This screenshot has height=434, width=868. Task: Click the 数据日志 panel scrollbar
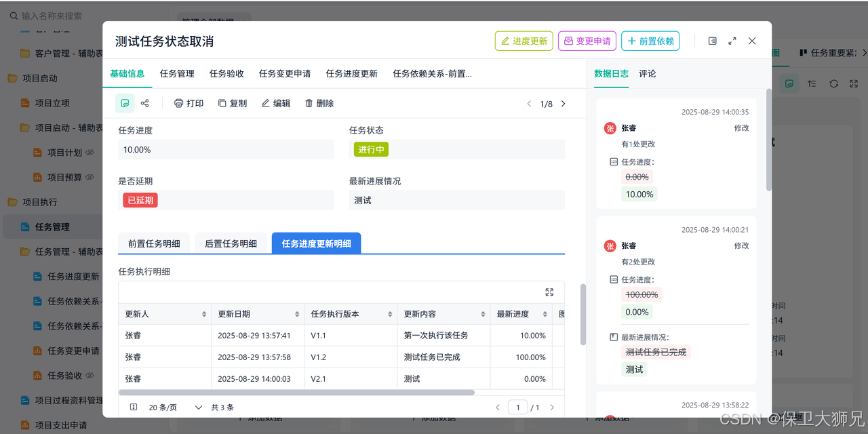[769, 140]
